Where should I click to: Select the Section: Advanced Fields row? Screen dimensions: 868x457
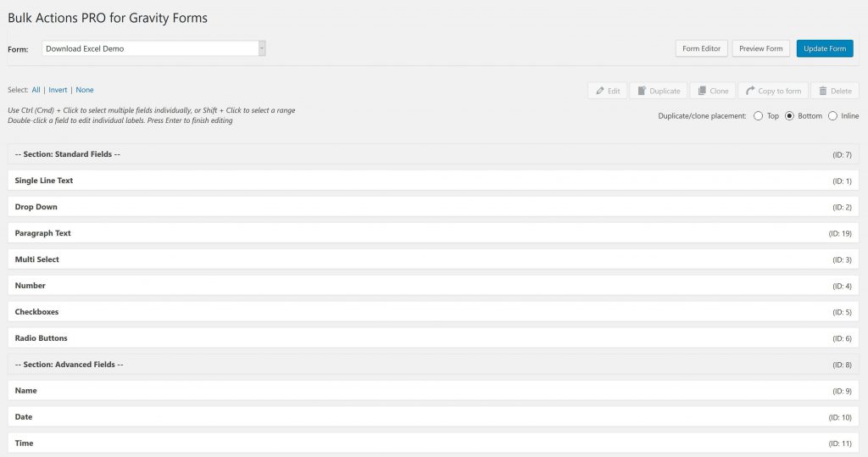433,365
